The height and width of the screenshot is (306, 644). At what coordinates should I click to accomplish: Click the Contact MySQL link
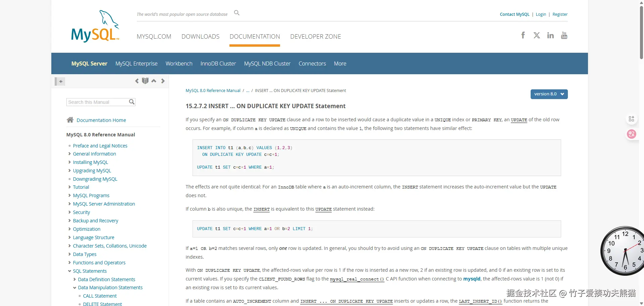(515, 14)
